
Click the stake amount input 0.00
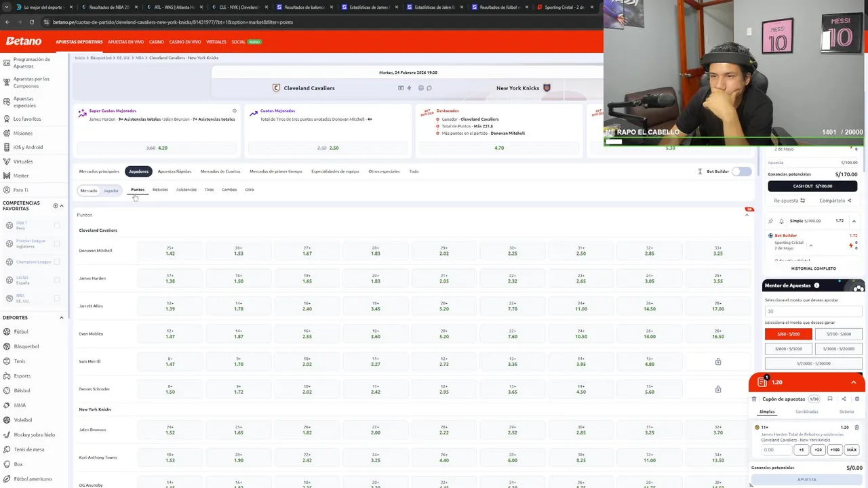tap(776, 449)
